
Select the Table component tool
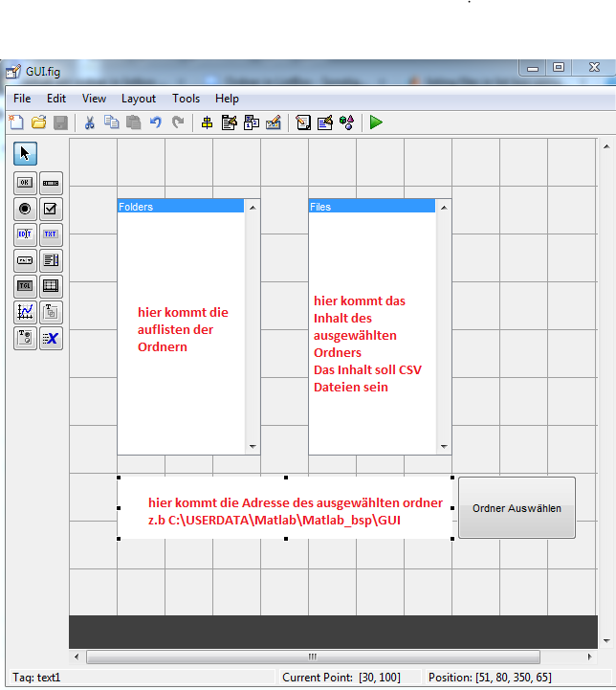coord(51,285)
